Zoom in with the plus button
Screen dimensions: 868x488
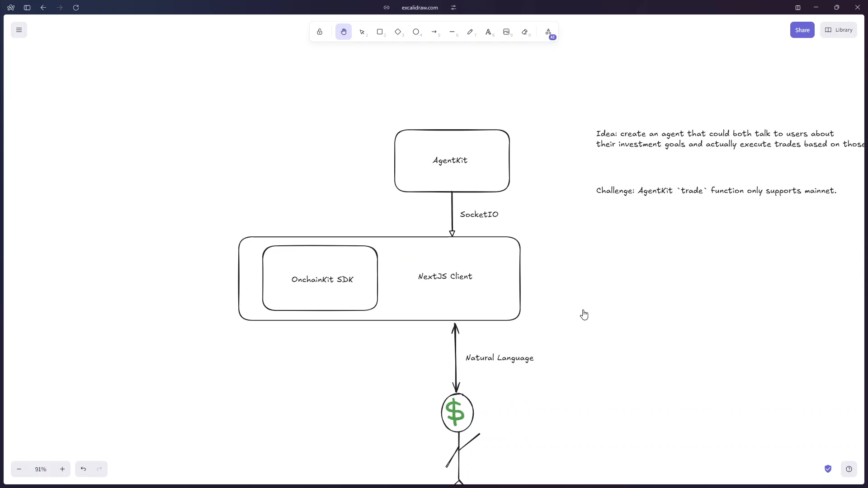click(62, 469)
